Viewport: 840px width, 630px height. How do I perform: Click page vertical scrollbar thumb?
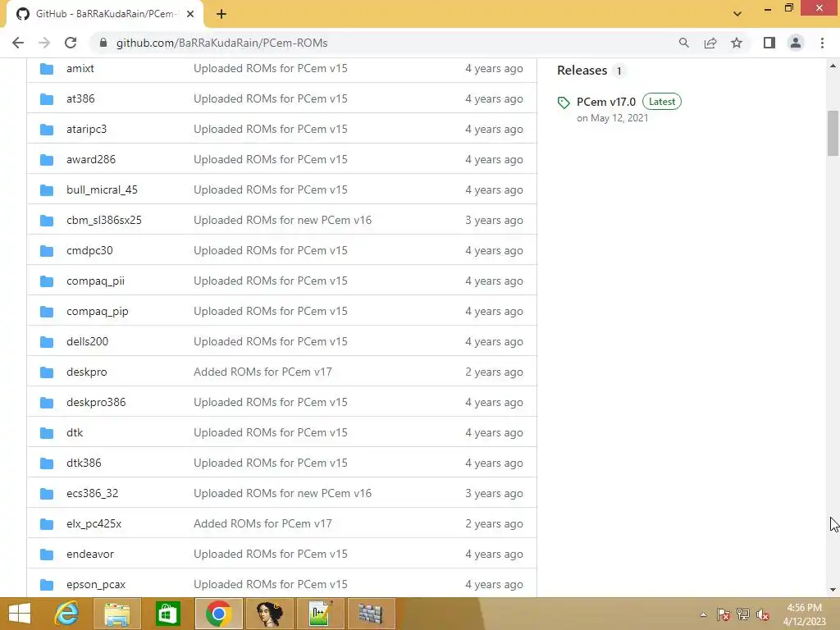coord(833,133)
